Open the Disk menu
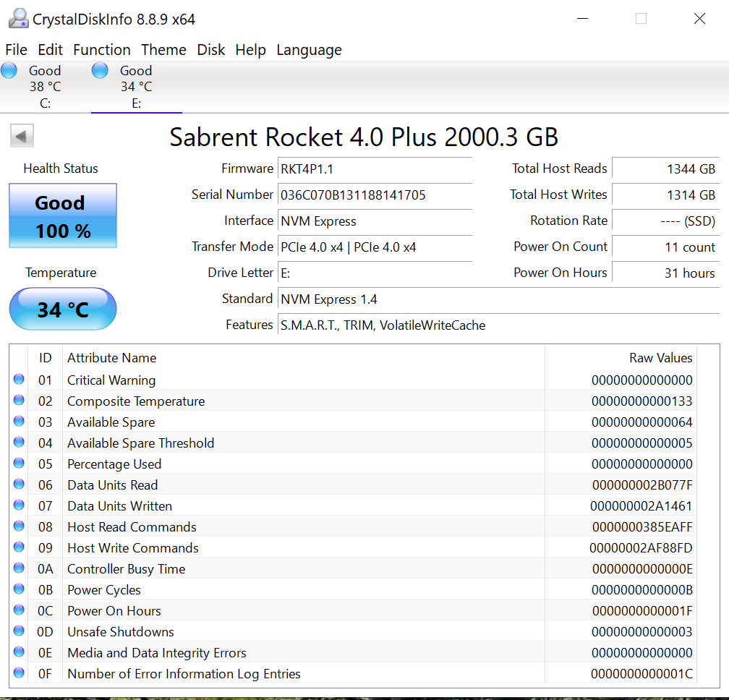This screenshot has height=700, width=729. pyautogui.click(x=211, y=50)
